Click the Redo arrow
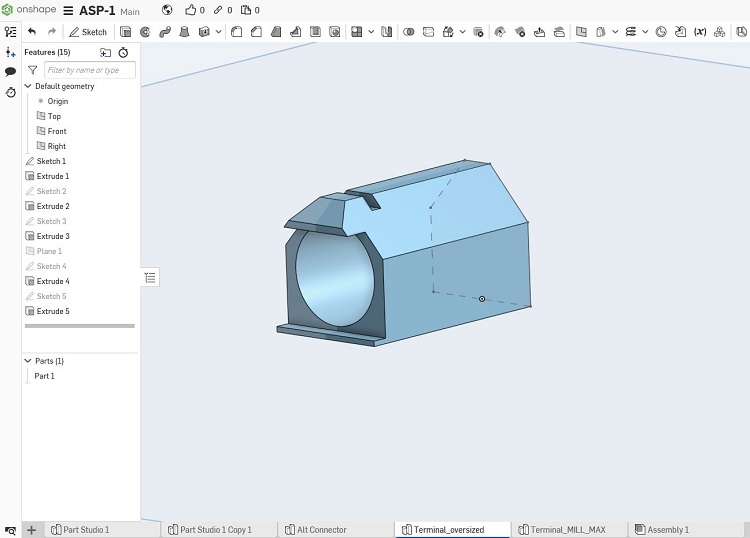 point(52,32)
